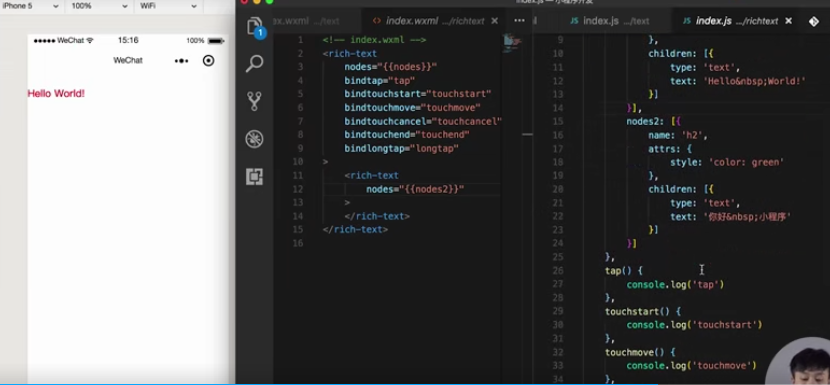The image size is (830, 385).
Task: Click the bindlongtap="longtap" line
Action: tap(401, 148)
